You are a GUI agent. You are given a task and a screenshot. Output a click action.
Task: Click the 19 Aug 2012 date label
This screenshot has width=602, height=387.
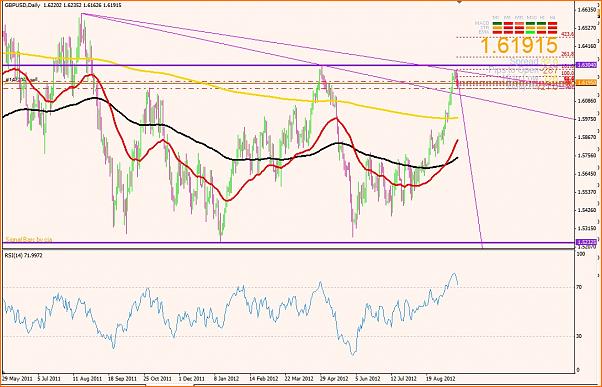(440, 378)
